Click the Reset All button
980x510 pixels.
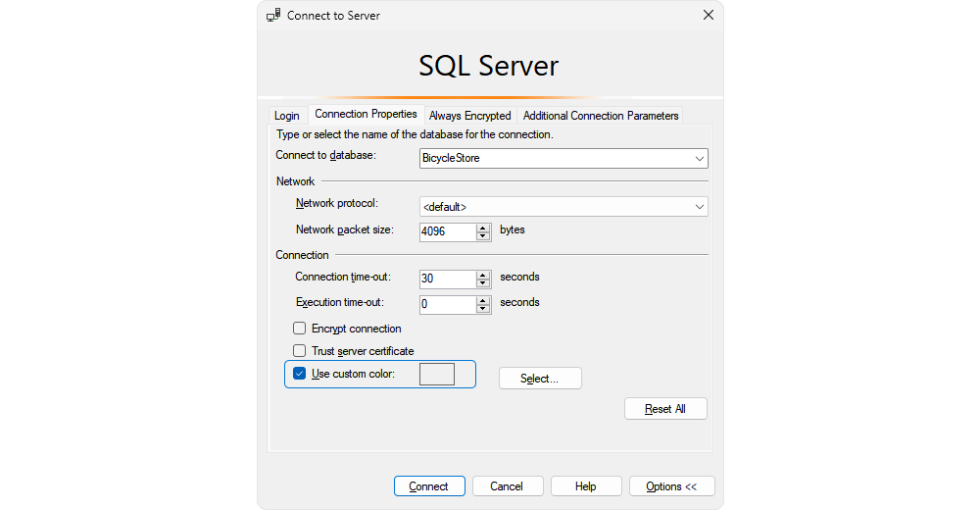[665, 409]
